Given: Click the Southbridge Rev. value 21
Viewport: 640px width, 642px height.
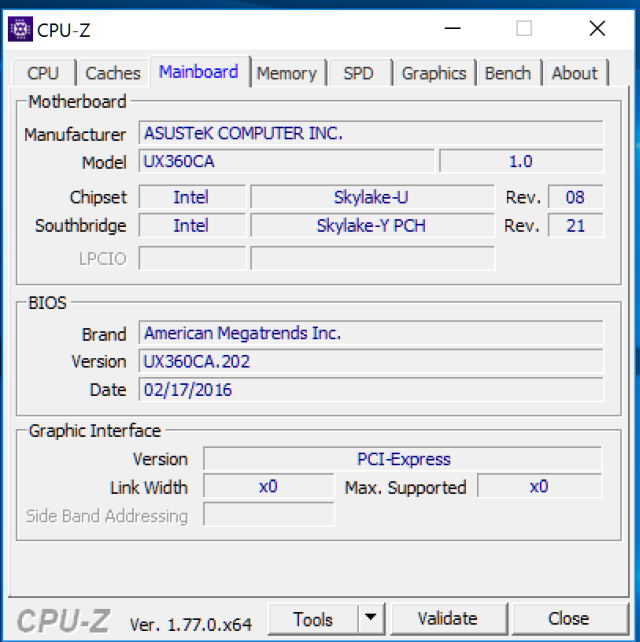Looking at the screenshot, I should pos(576,226).
